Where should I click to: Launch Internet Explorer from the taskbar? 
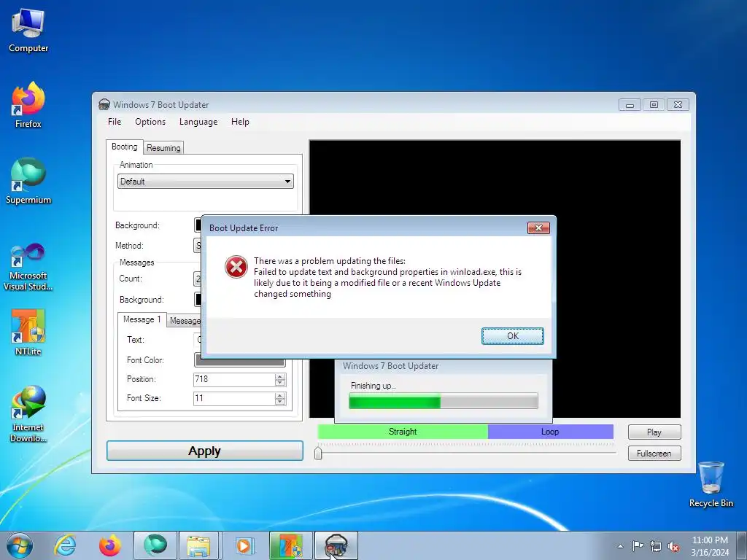click(65, 545)
